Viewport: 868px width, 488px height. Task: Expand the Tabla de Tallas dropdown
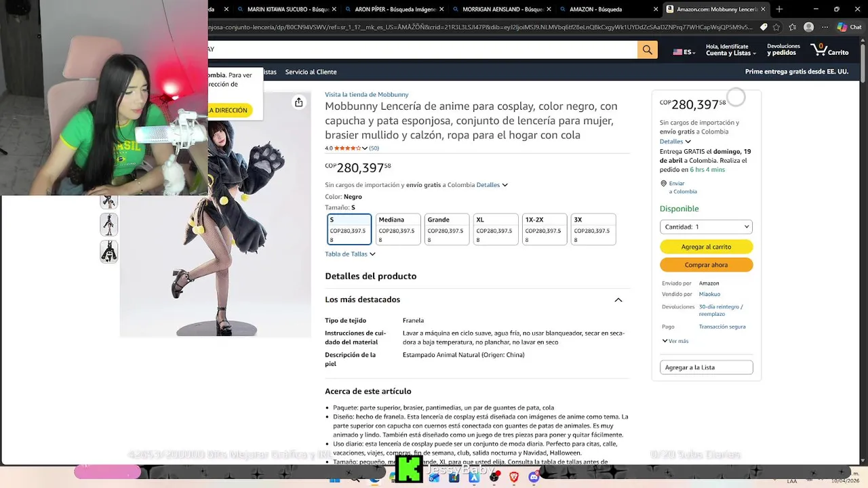(350, 254)
